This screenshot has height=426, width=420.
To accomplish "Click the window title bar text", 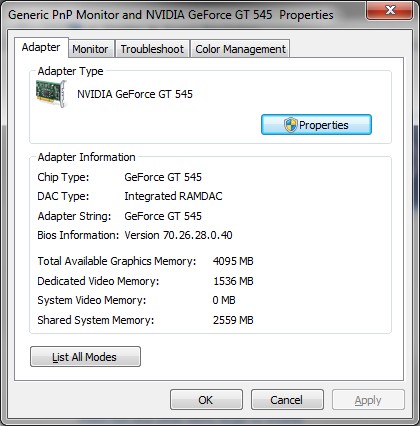I will coord(171,15).
